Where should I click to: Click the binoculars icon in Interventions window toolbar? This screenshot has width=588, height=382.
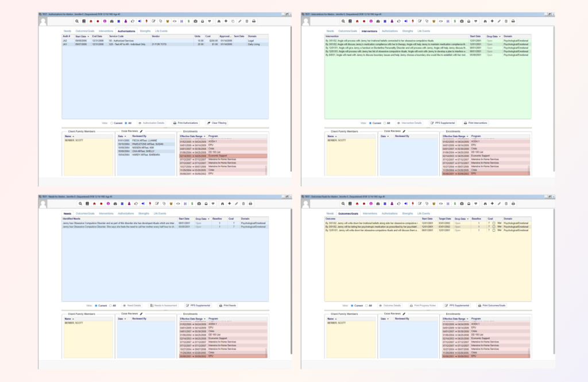pyautogui.click(x=485, y=21)
